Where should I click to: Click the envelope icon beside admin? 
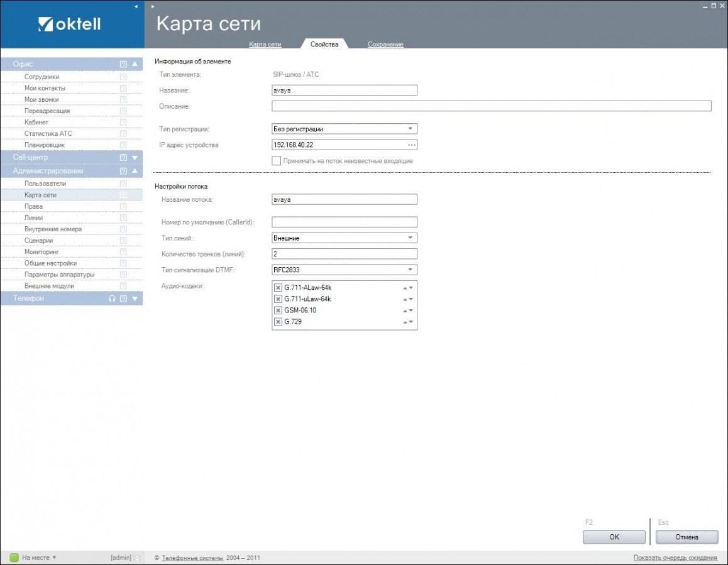pos(137,557)
